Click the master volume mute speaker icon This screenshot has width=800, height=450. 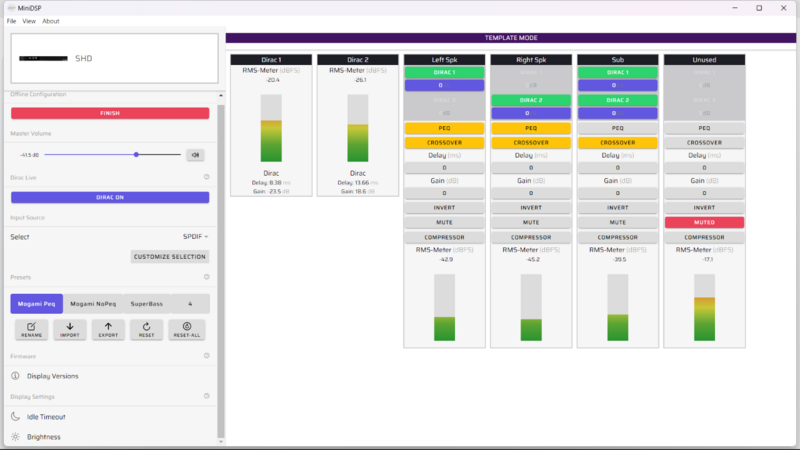[196, 155]
